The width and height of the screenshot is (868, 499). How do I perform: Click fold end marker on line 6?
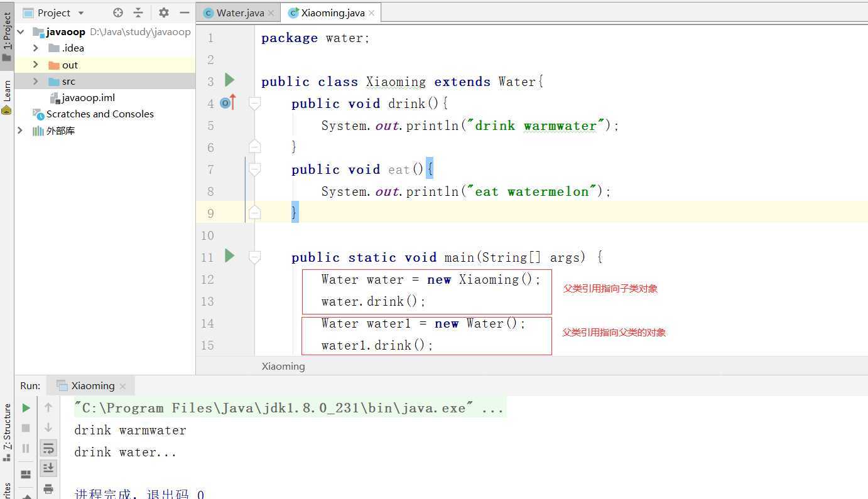click(254, 147)
